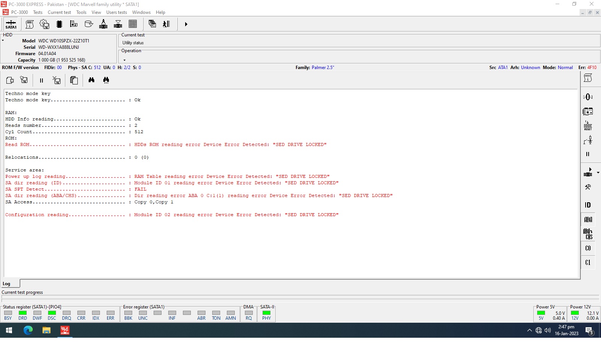Click the ID button in right sidebar

[x=588, y=205]
